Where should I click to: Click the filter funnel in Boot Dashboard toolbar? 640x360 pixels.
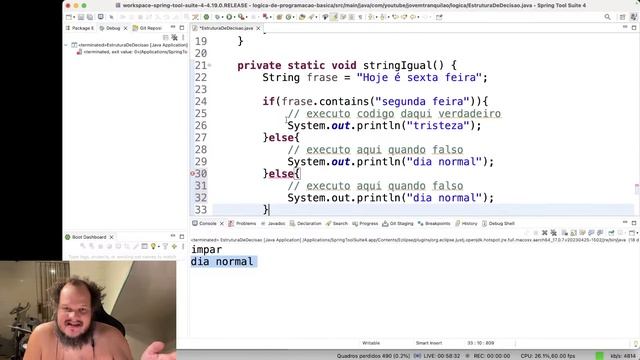tap(165, 247)
